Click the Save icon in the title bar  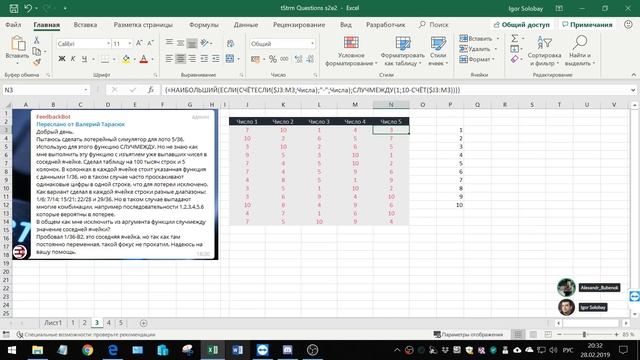pyautogui.click(x=13, y=8)
